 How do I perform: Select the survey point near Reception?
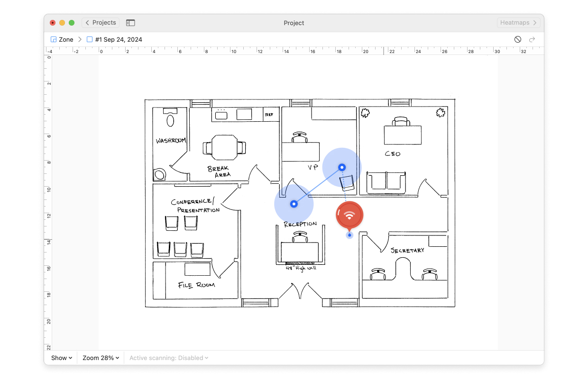294,204
